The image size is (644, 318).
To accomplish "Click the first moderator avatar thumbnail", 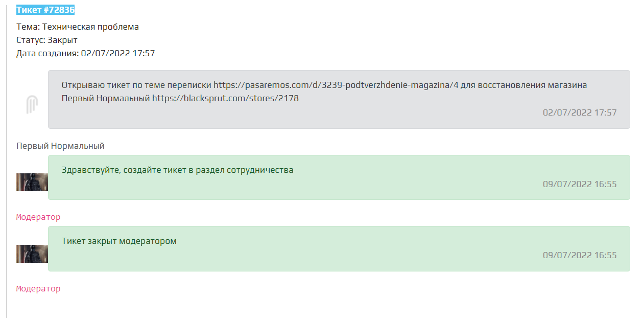I will point(32,182).
